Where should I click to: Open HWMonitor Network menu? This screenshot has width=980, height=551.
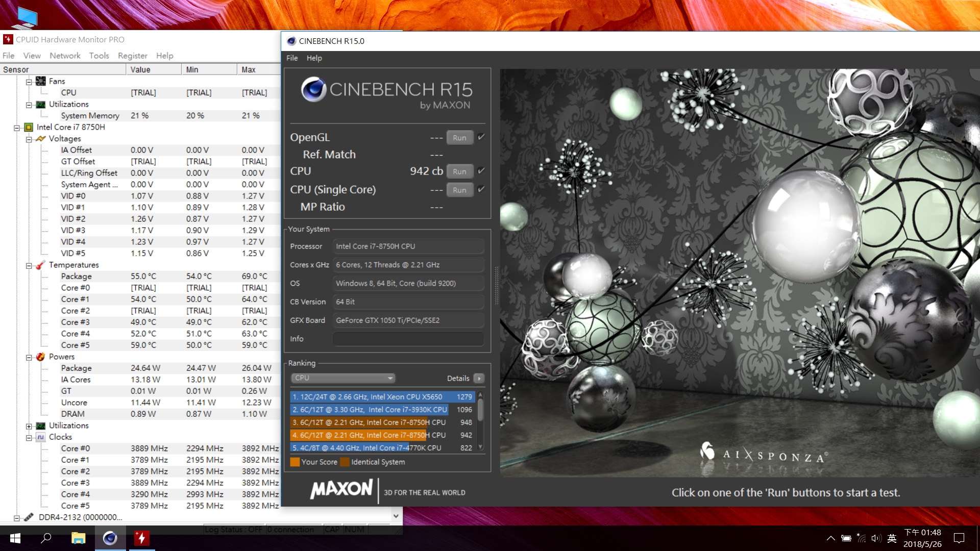65,56
